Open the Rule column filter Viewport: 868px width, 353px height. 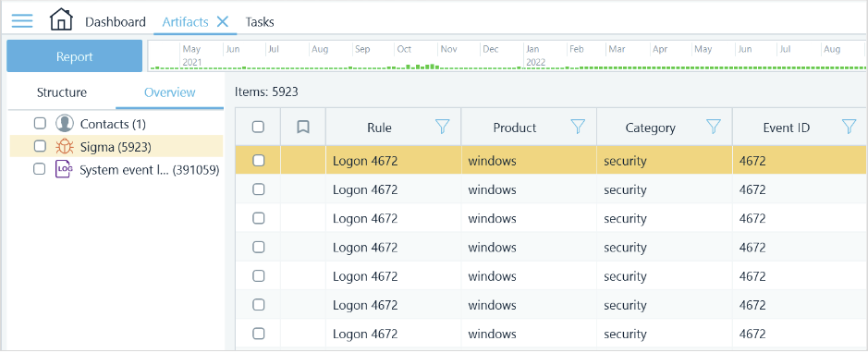click(x=442, y=128)
